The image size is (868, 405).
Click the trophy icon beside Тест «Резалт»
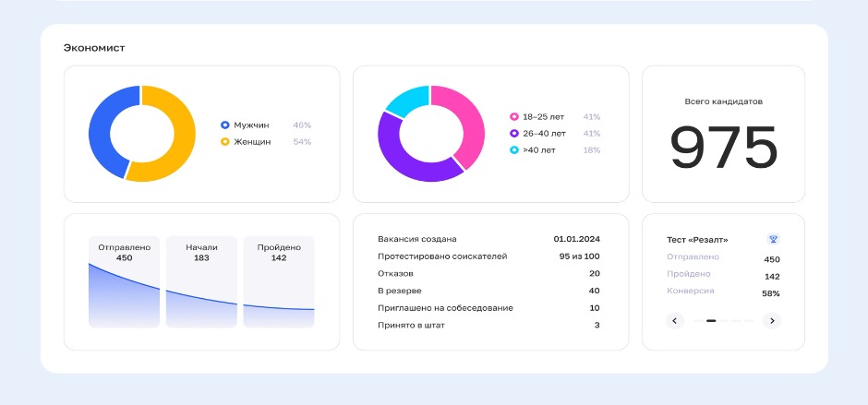click(773, 239)
